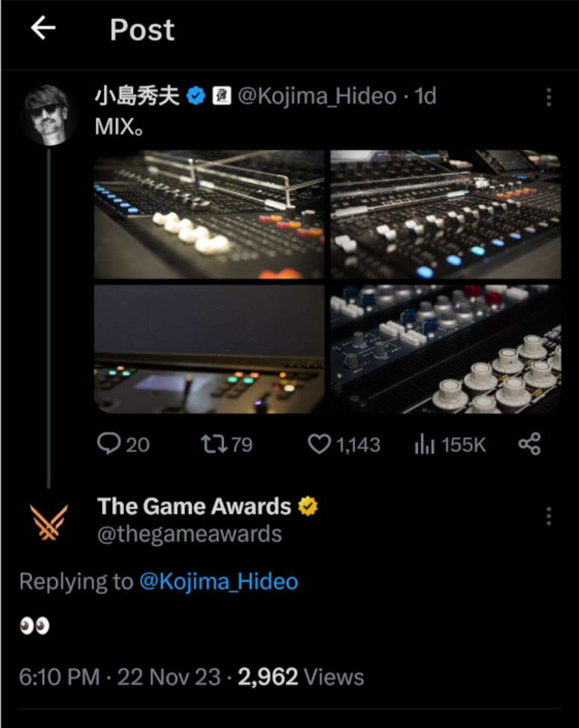Share Kojima's post via share icon
The width and height of the screenshot is (579, 728).
click(x=529, y=444)
